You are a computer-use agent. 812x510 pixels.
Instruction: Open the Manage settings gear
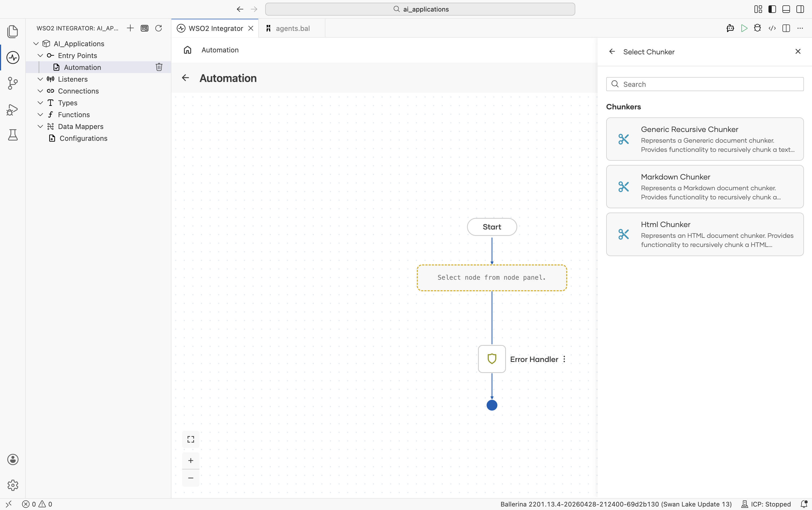[13, 485]
